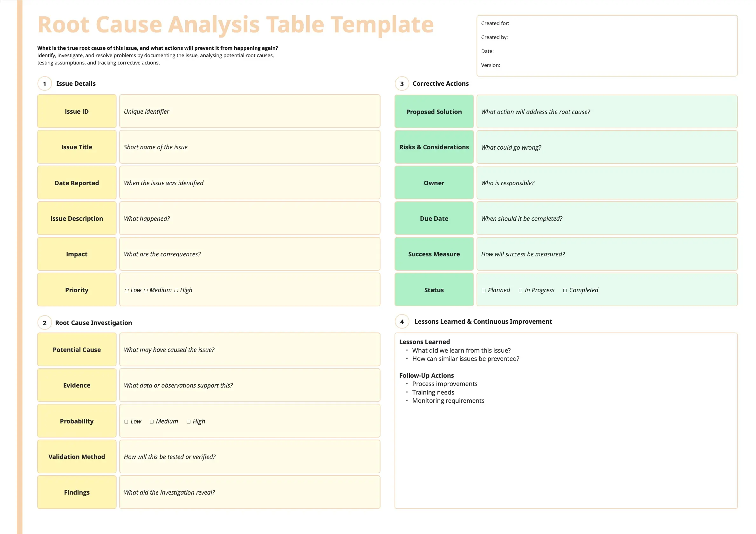Click the section 3 number circle

pyautogui.click(x=402, y=84)
